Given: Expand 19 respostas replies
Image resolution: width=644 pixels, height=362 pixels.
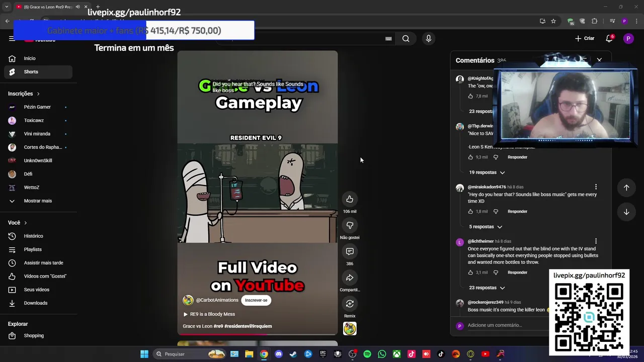Looking at the screenshot, I should pos(487,172).
